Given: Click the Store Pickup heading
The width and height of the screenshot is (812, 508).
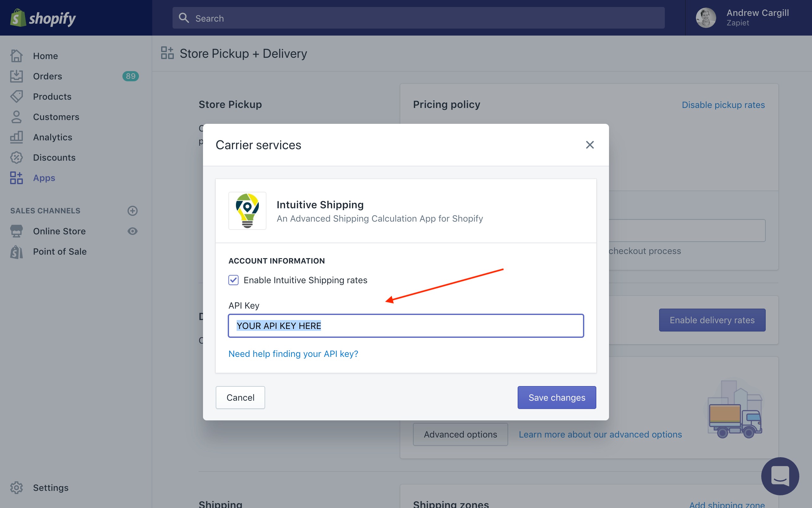Looking at the screenshot, I should (x=230, y=104).
